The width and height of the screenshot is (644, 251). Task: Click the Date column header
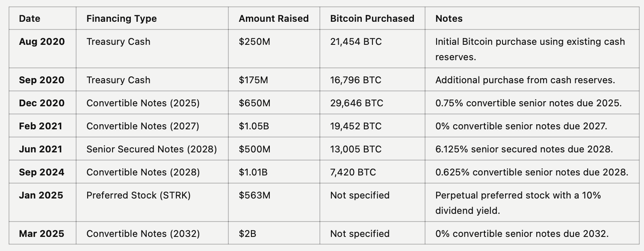(30, 19)
